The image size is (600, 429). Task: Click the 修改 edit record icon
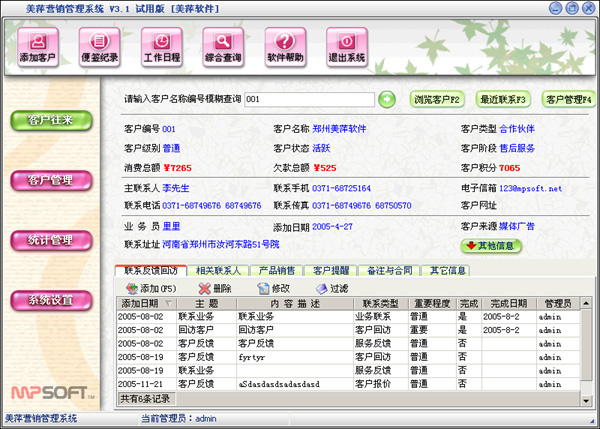click(264, 289)
